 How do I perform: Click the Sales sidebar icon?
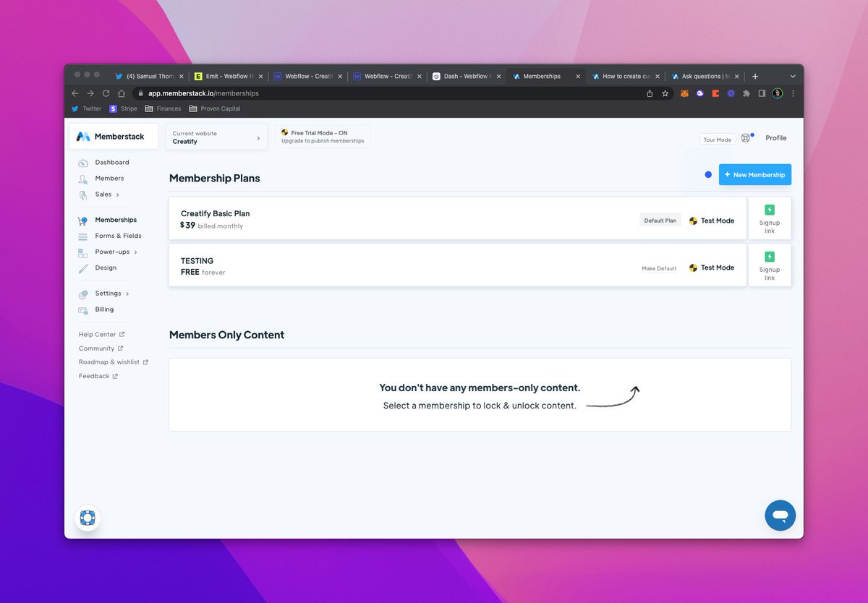(83, 194)
